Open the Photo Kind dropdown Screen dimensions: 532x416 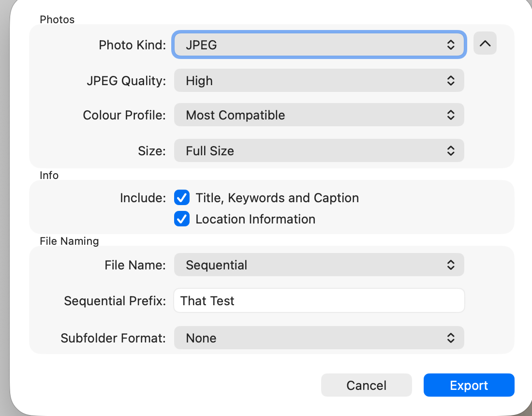pyautogui.click(x=310, y=45)
